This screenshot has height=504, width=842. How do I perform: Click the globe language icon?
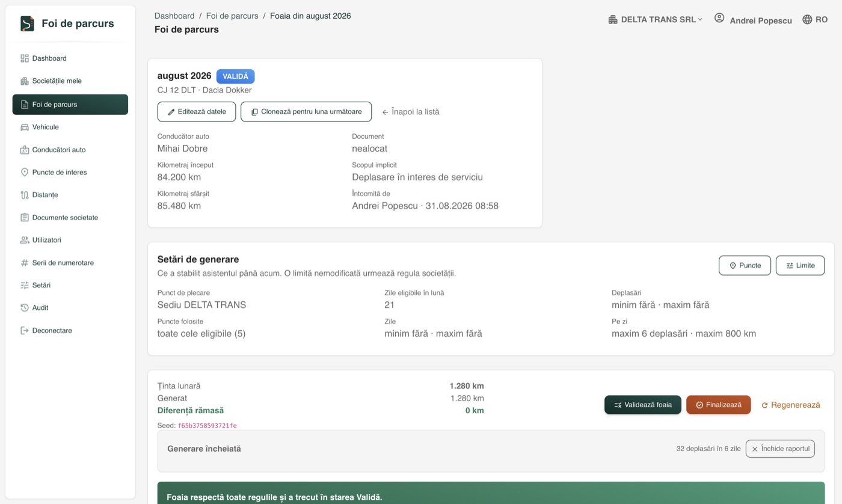(x=807, y=20)
